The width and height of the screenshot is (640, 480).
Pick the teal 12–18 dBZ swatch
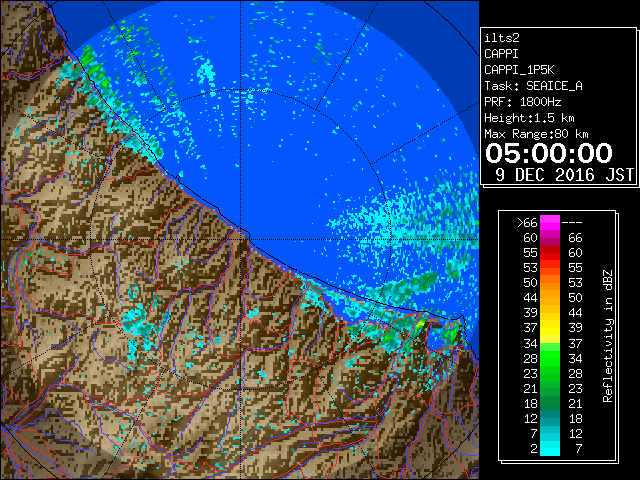(x=550, y=418)
